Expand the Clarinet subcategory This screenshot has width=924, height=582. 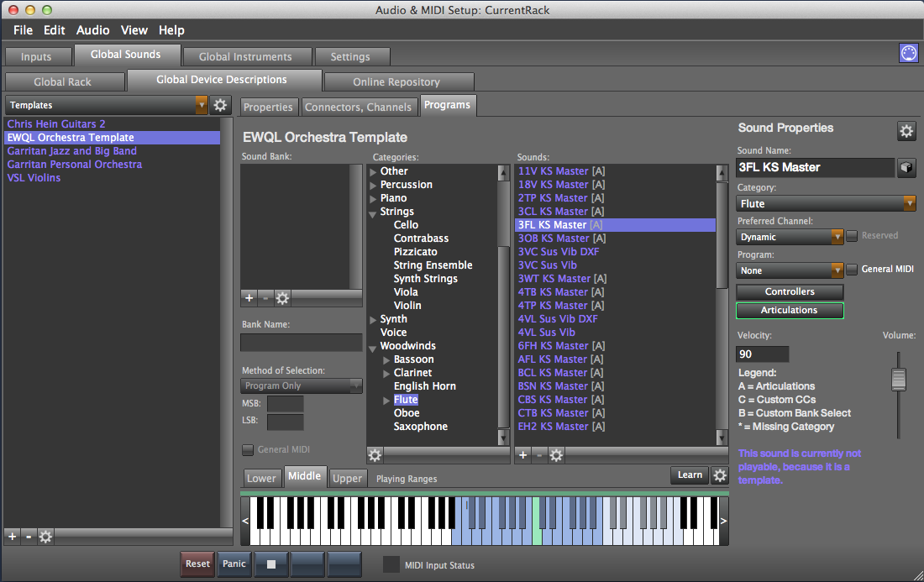point(386,374)
